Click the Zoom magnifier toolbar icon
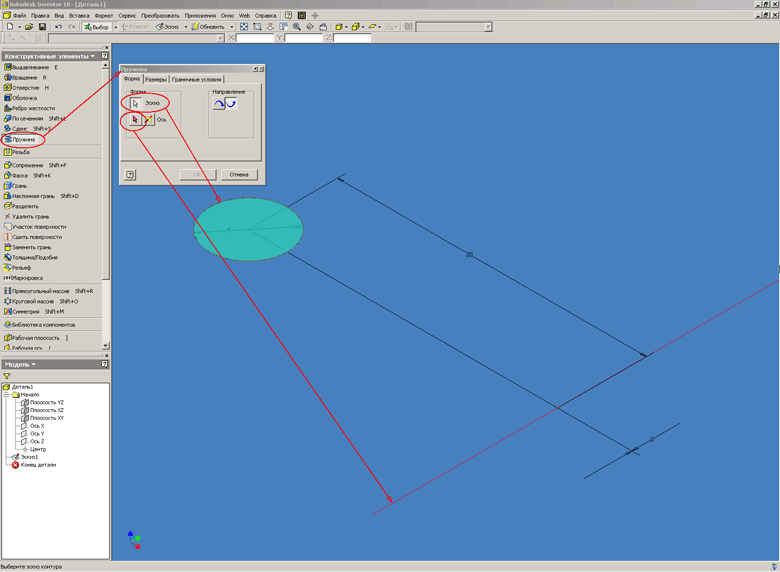This screenshot has height=572, width=780. click(297, 27)
